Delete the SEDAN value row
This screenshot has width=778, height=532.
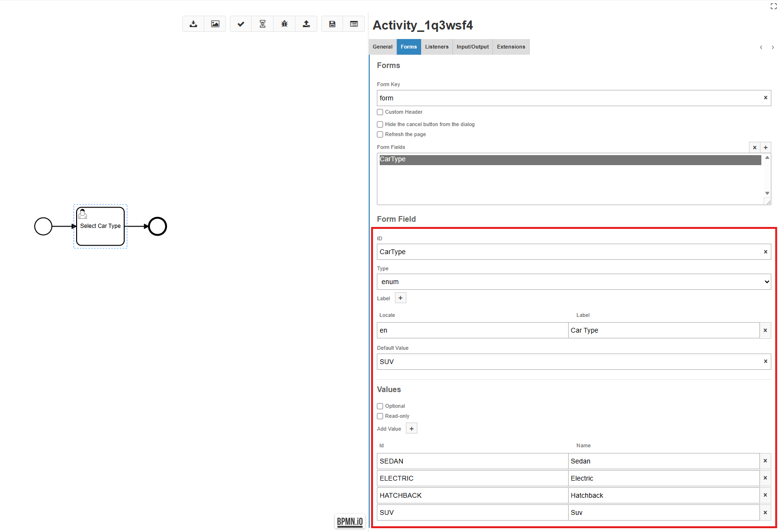coord(765,461)
